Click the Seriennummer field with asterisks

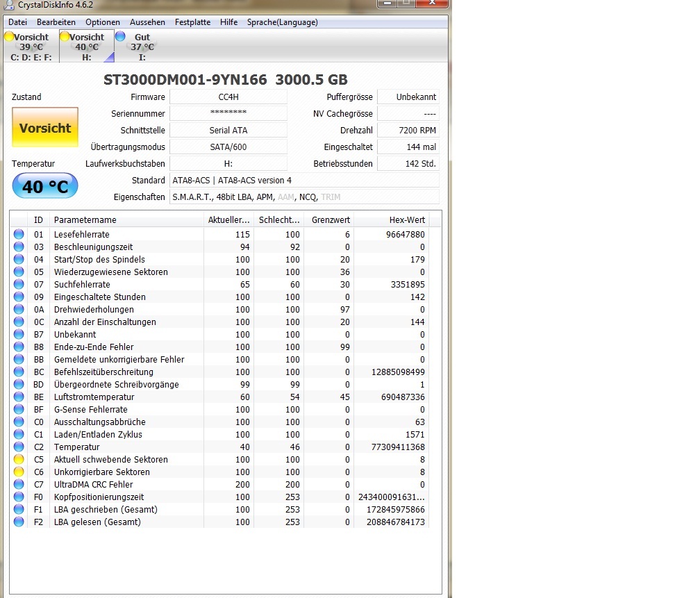(x=228, y=113)
